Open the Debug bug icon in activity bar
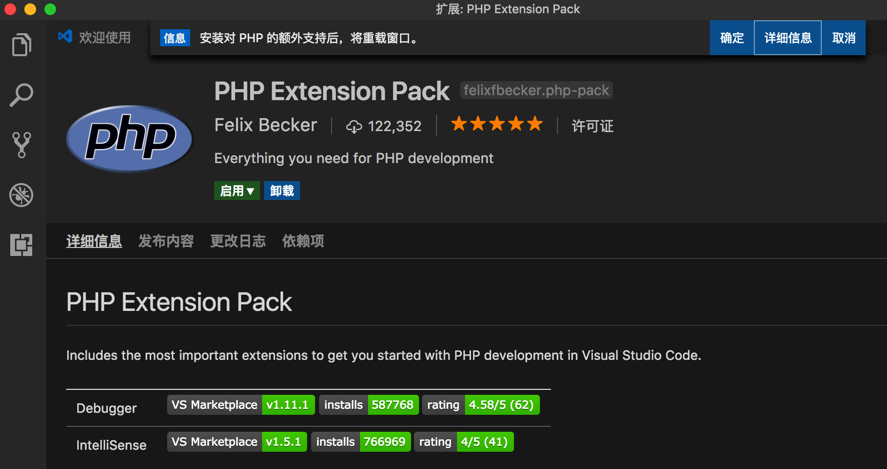The width and height of the screenshot is (887, 469). 21,195
